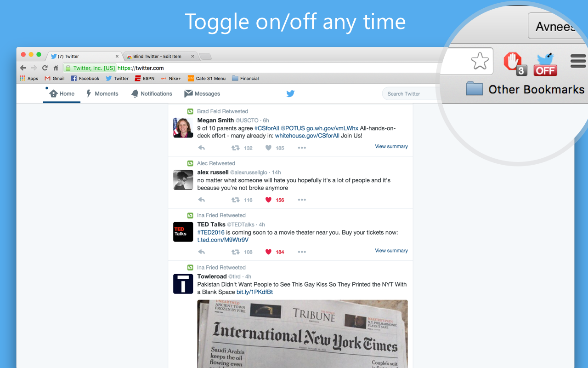Viewport: 588px width, 368px height.
Task: Retweet alex russell's tweet with 116 retweets
Action: click(x=235, y=200)
